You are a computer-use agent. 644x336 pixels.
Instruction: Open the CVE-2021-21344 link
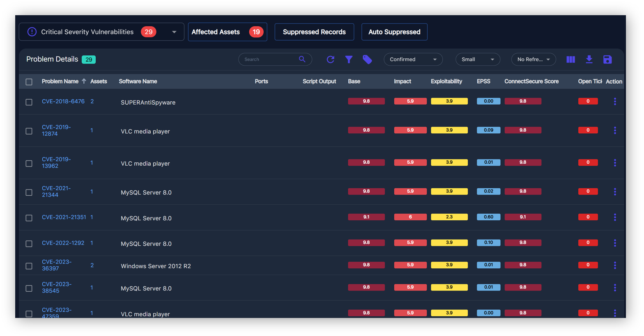click(56, 192)
